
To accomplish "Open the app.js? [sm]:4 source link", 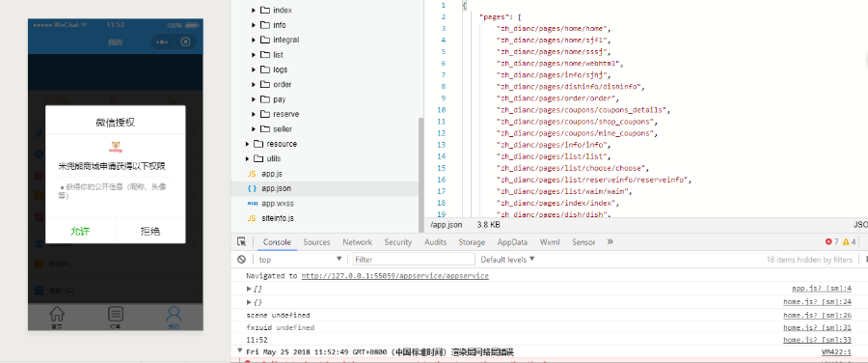I will pyautogui.click(x=822, y=289).
